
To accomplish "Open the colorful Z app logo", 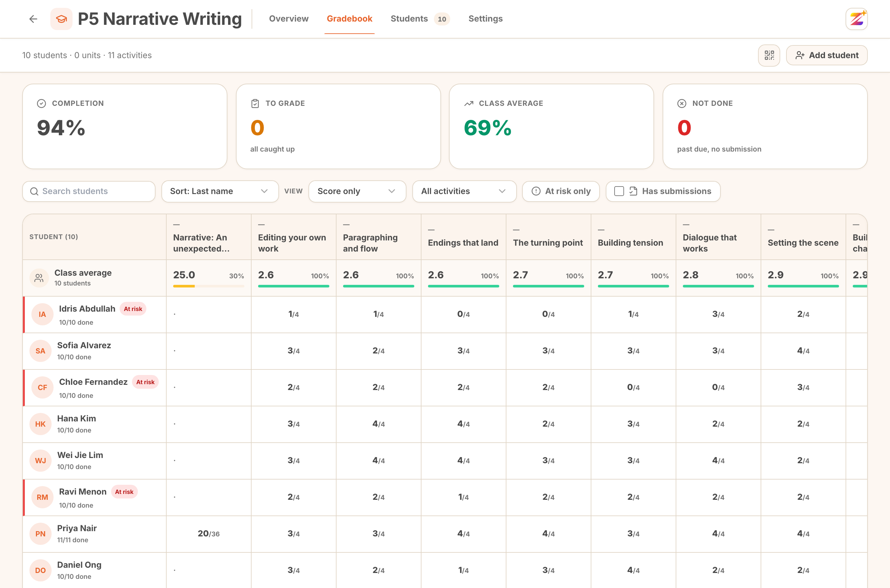I will pyautogui.click(x=857, y=19).
